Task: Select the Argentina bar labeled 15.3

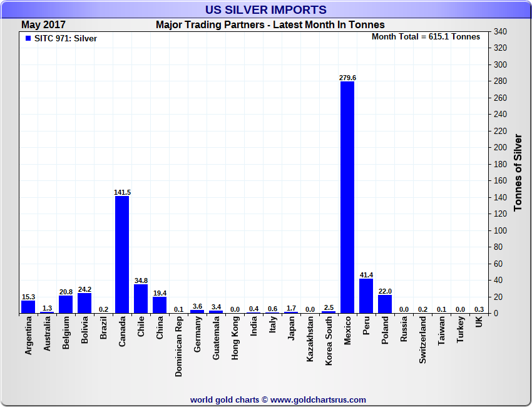Action: point(28,307)
